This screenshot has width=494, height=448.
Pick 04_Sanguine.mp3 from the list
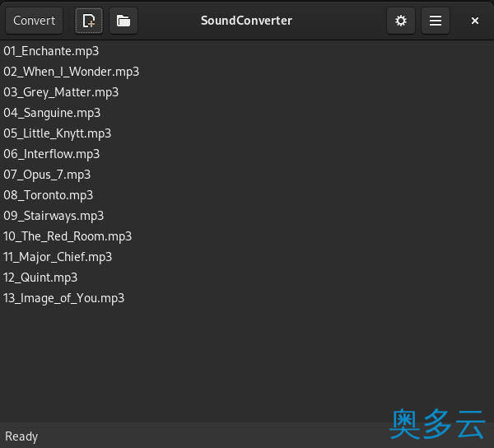coord(247,113)
